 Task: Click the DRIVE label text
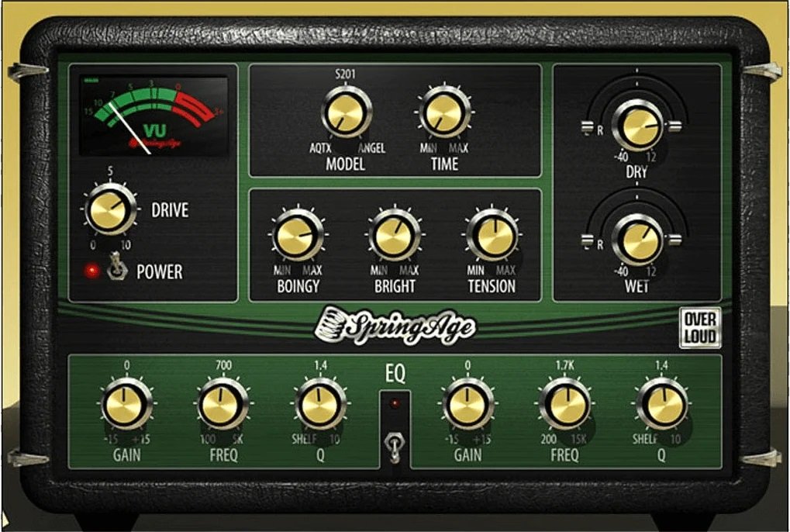coord(170,210)
